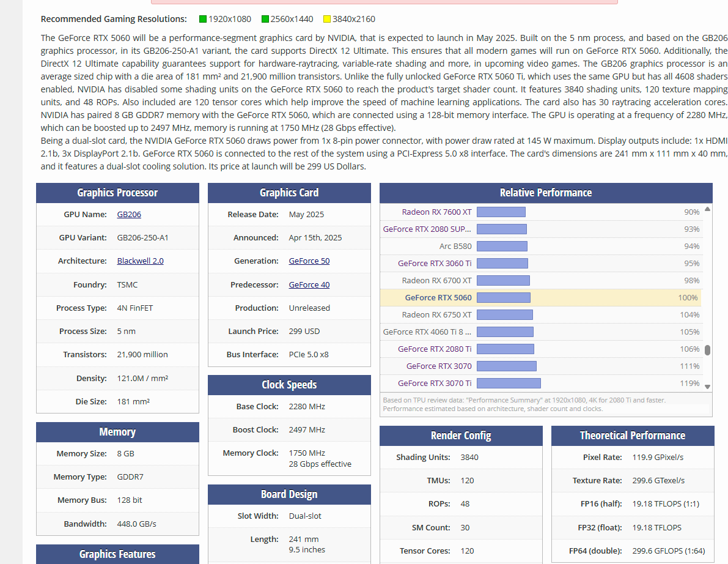This screenshot has height=564, width=728.
Task: Click the FP64 value 299.6 GFLOPS (1:64)
Action: tap(669, 551)
